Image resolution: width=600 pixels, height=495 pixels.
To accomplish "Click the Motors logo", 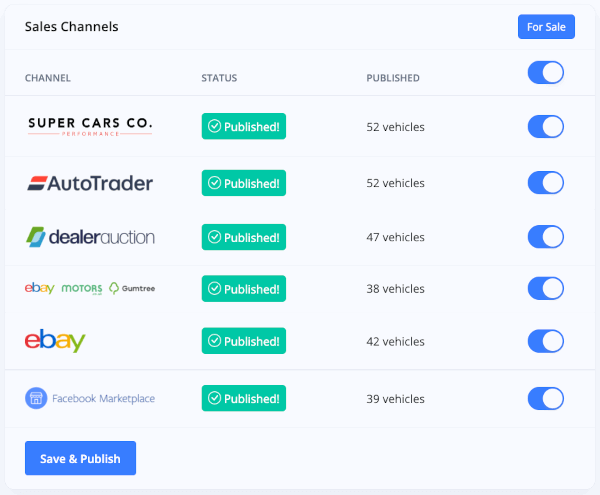I will pyautogui.click(x=82, y=289).
